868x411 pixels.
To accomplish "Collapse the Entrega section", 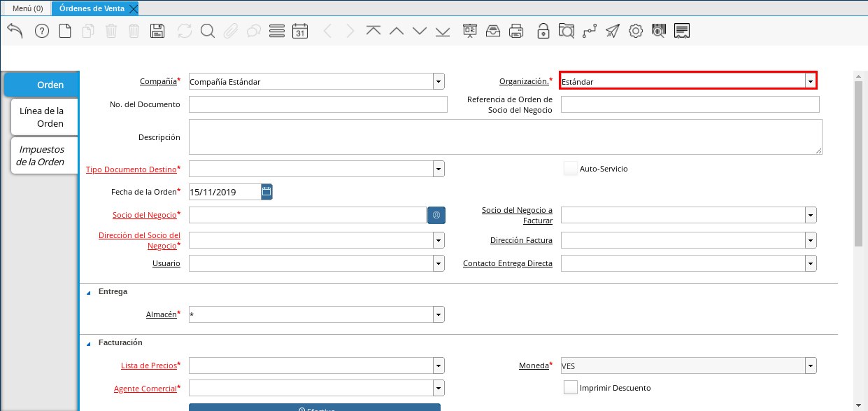I will point(88,292).
